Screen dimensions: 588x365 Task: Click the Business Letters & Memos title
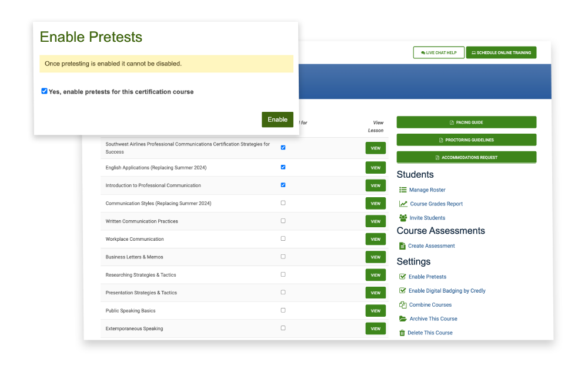point(134,257)
